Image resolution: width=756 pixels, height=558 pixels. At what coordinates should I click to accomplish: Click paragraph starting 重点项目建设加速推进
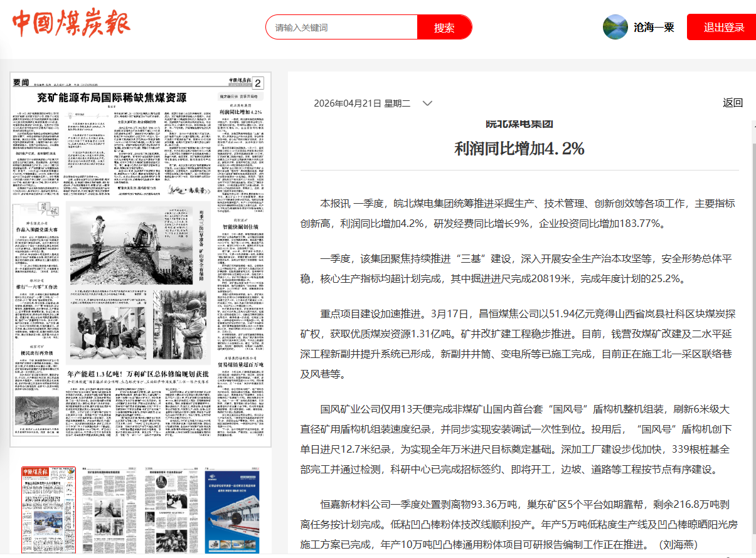(519, 344)
